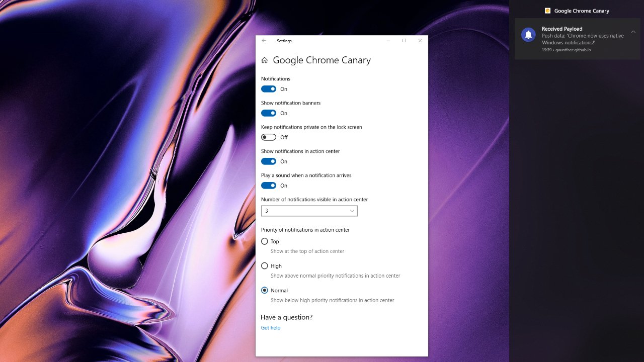644x362 pixels.
Task: Go back using the Settings back arrow
Action: pos(264,41)
